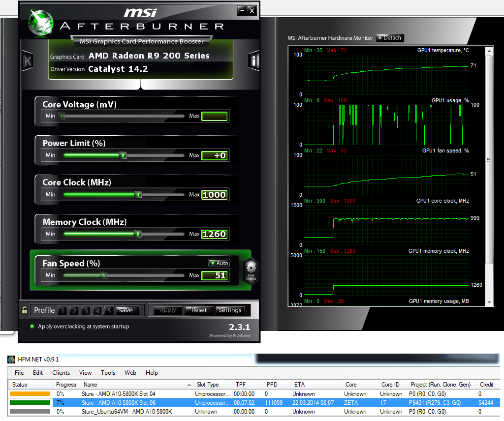Image resolution: width=504 pixels, height=421 pixels.
Task: Sort by the Credit column header
Action: click(x=488, y=385)
